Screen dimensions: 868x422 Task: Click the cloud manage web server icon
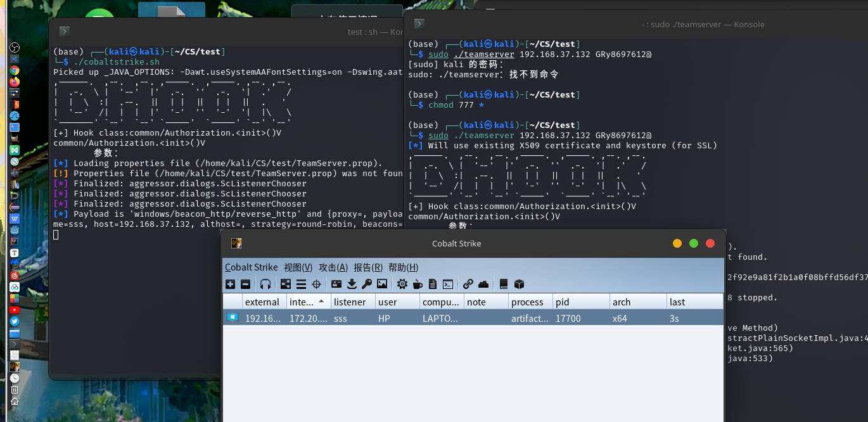(x=483, y=284)
